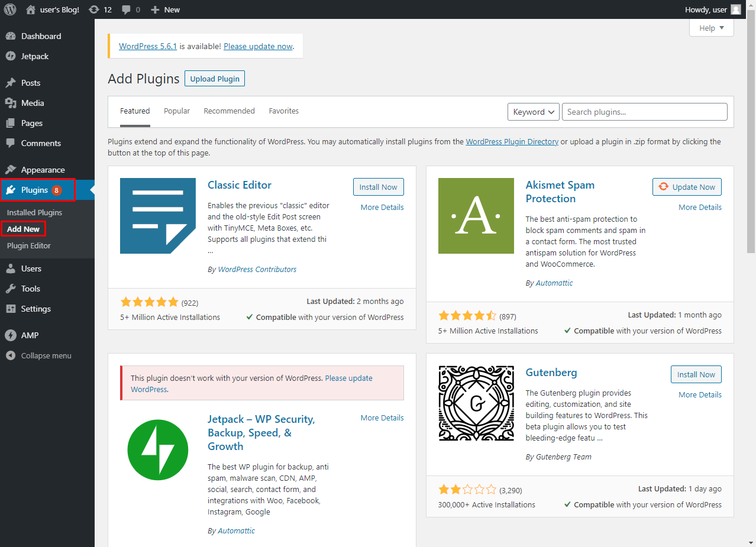Viewport: 756px width, 547px height.
Task: Click the user avatar next to Howdy
Action: click(735, 9)
